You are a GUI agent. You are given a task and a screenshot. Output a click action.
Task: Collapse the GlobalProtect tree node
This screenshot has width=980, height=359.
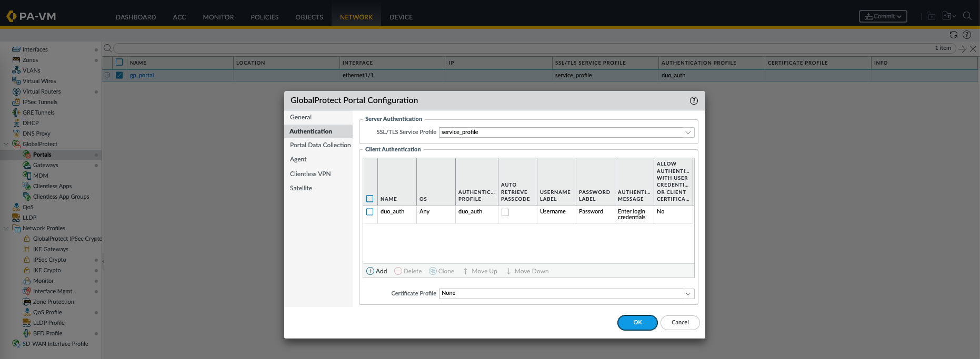pos(6,144)
